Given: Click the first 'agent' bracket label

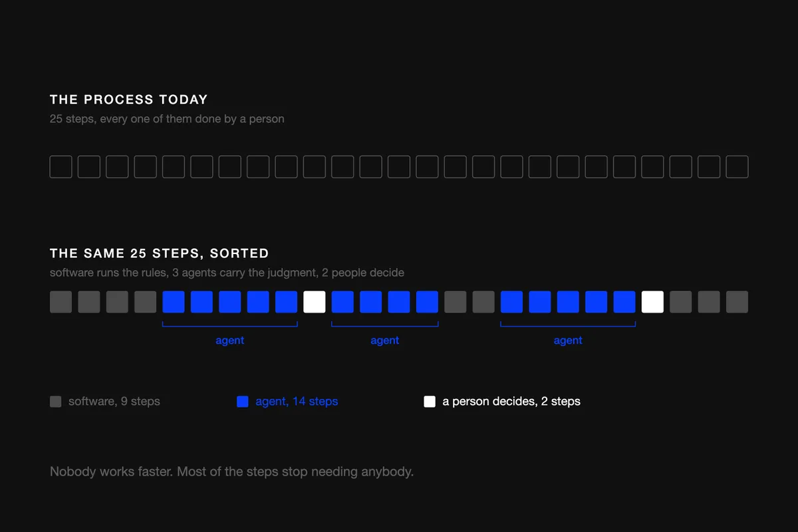Looking at the screenshot, I should click(230, 340).
